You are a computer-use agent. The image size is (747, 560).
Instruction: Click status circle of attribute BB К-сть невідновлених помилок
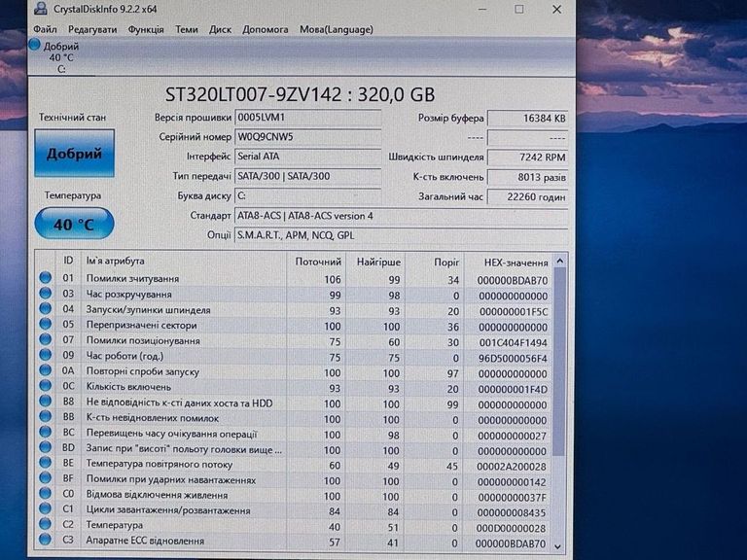[x=46, y=416]
